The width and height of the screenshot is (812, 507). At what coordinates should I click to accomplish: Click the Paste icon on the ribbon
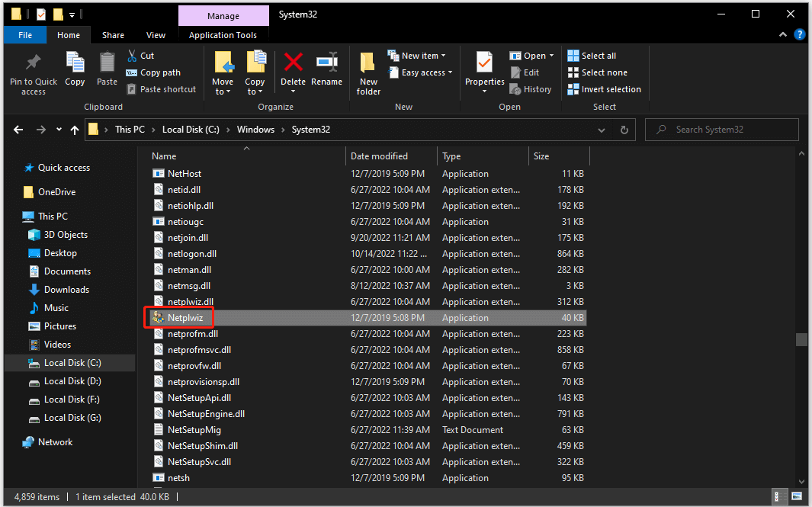tap(107, 69)
